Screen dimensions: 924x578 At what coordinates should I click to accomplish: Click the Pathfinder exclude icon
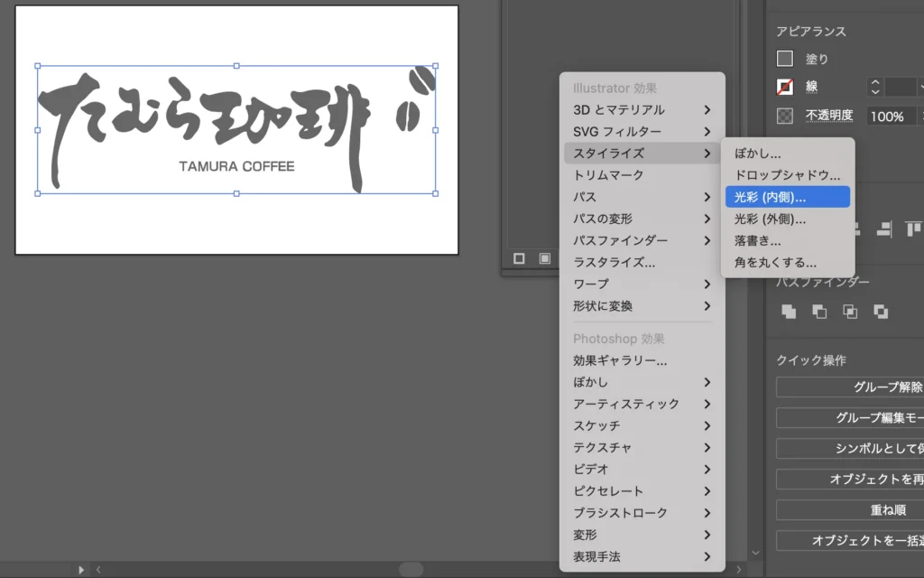(x=881, y=312)
